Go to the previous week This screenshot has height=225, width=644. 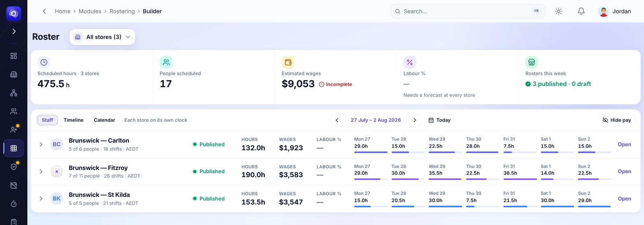tap(337, 120)
